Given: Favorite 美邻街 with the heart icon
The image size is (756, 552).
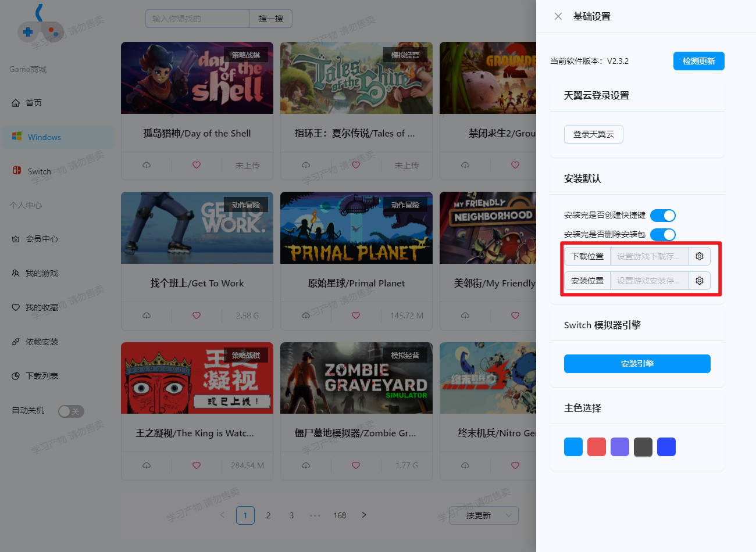Looking at the screenshot, I should pyautogui.click(x=515, y=316).
